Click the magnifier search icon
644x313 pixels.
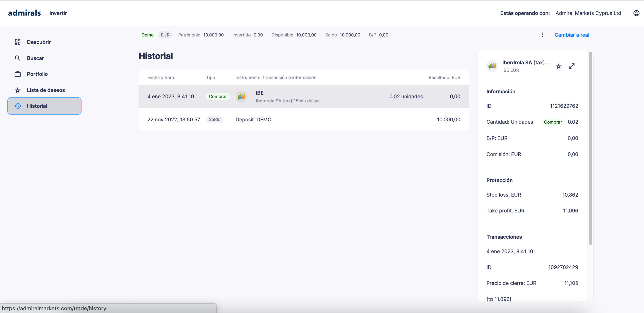[x=17, y=58]
